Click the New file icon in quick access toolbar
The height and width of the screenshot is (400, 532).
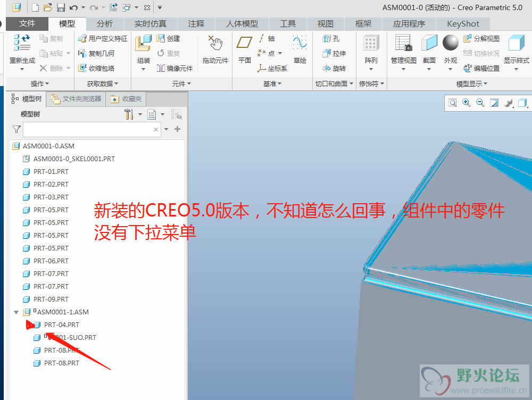tap(35, 7)
